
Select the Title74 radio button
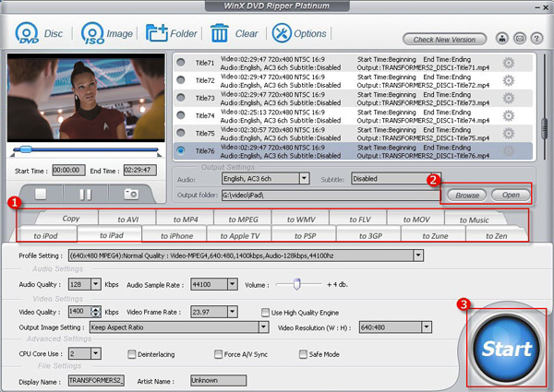[181, 115]
